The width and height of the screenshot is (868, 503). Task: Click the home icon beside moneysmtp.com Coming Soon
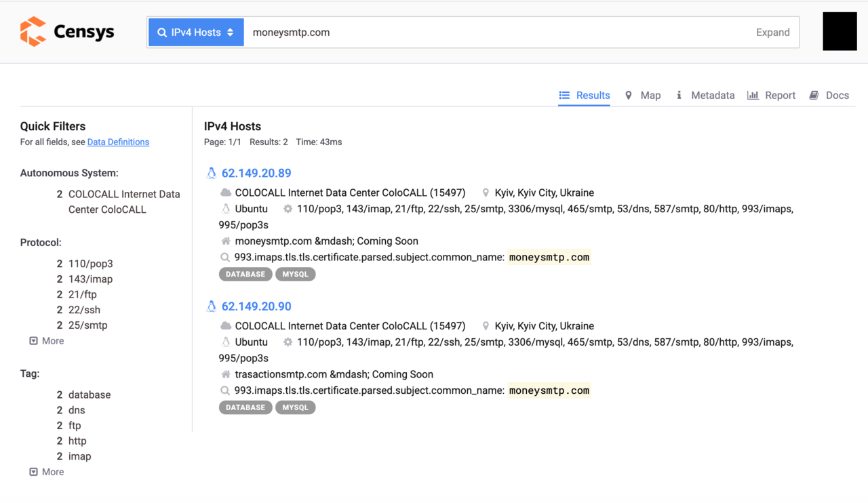(x=226, y=241)
